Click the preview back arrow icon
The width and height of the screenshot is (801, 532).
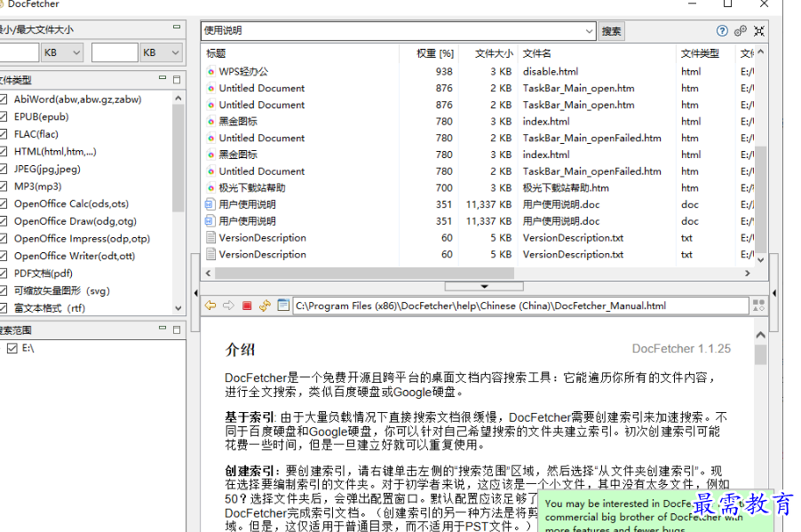[210, 306]
